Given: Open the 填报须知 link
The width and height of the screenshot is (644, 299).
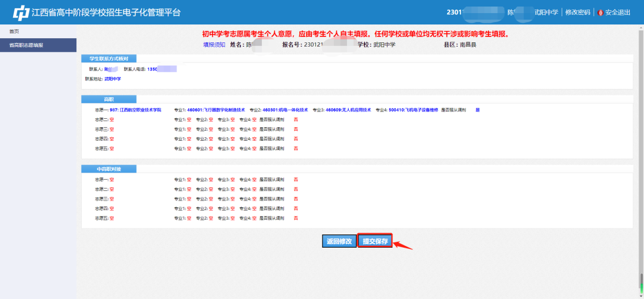Looking at the screenshot, I should point(214,45).
